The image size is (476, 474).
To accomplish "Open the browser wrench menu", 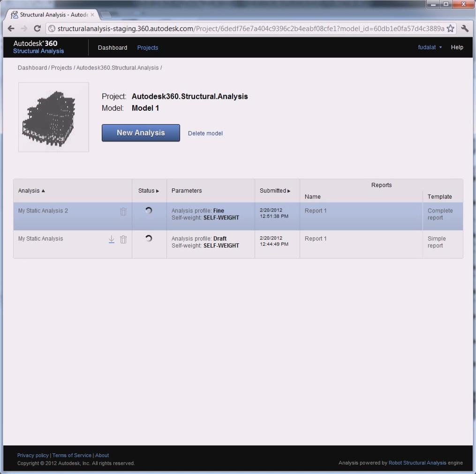I will tap(465, 29).
